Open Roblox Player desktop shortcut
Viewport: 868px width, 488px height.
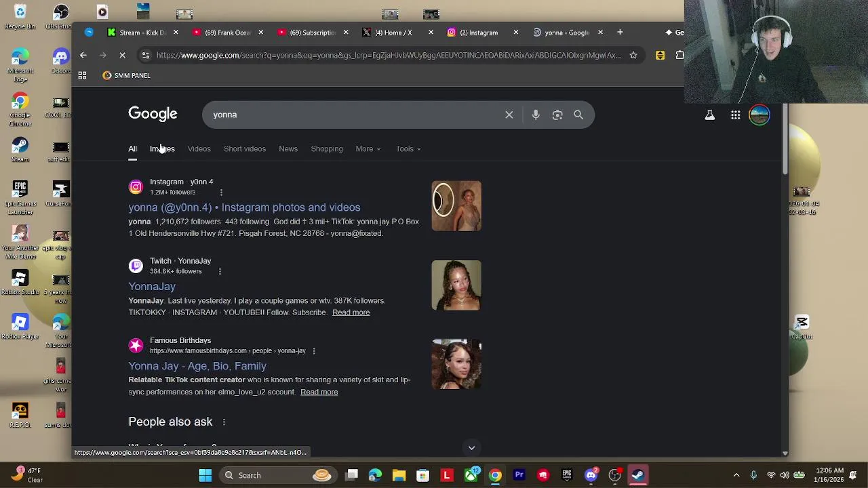20,327
